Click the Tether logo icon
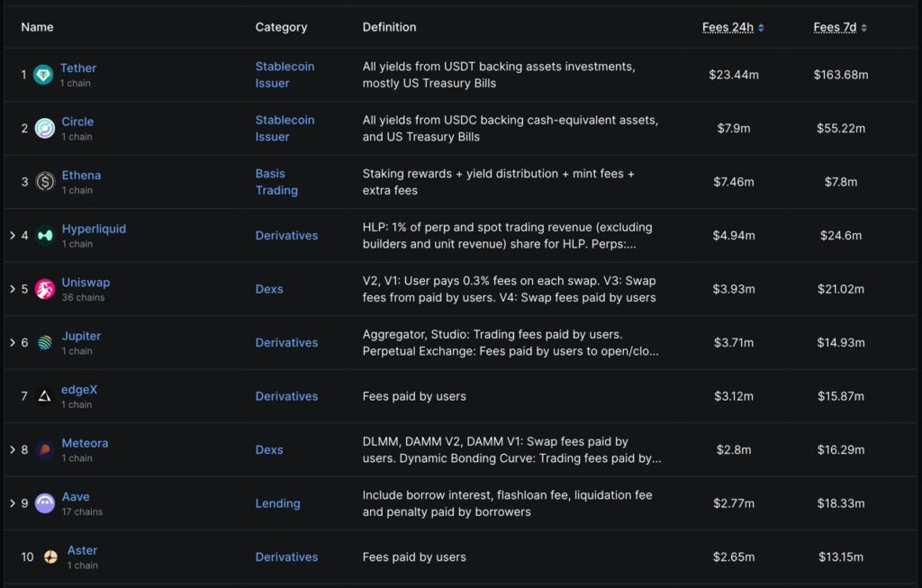This screenshot has height=588, width=922. pos(43,75)
